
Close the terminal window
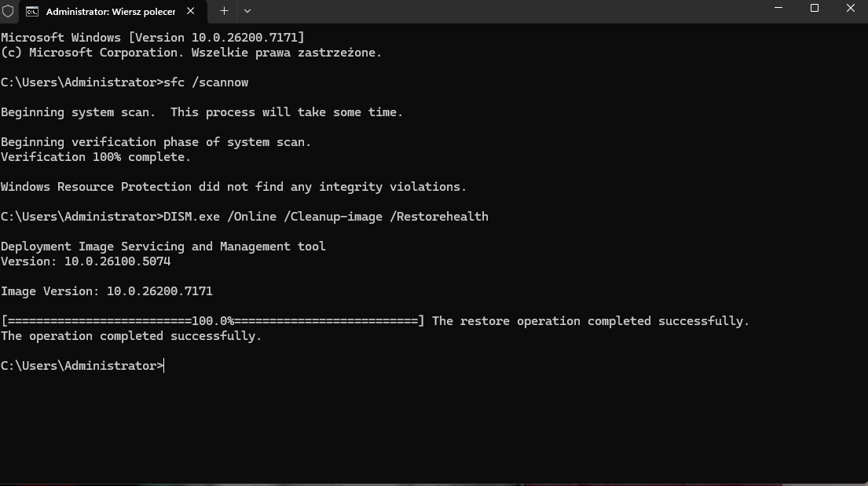(851, 9)
